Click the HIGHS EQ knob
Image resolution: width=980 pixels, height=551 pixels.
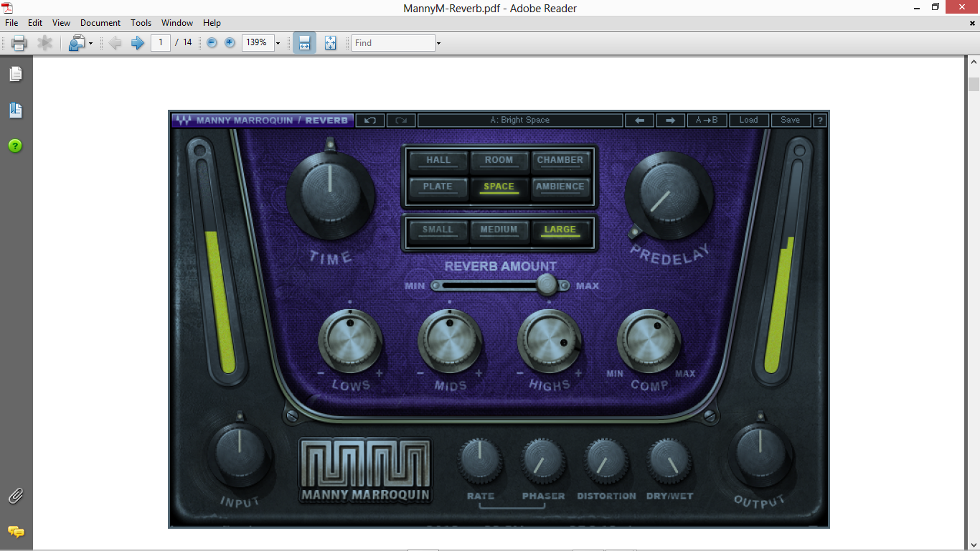pyautogui.click(x=550, y=342)
